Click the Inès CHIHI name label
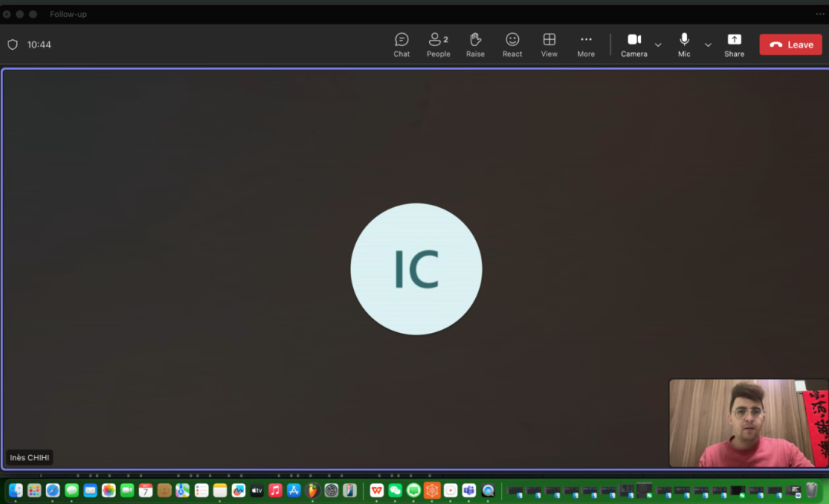This screenshot has width=829, height=504. click(30, 458)
